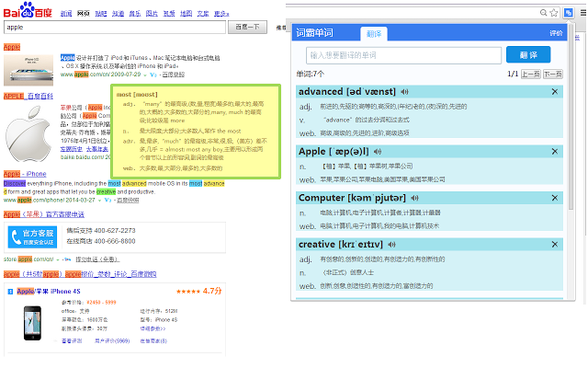Open the 贴吧 navigation link

click(x=101, y=14)
